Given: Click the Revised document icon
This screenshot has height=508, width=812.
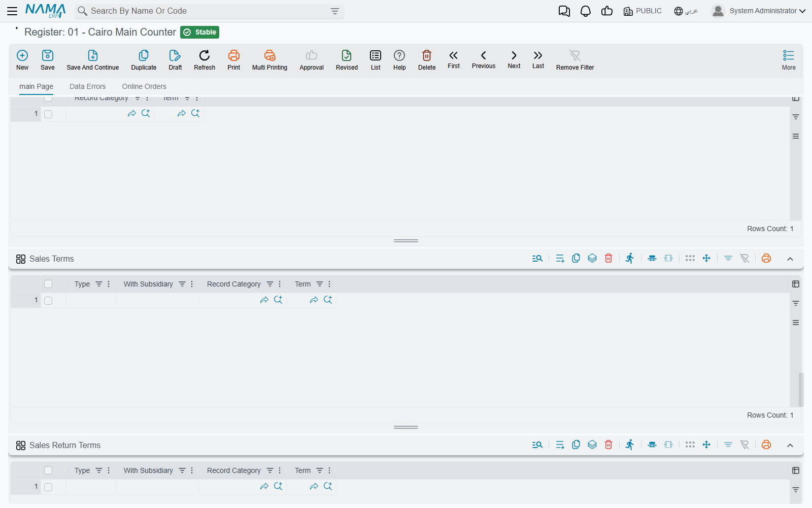Looking at the screenshot, I should 347,55.
